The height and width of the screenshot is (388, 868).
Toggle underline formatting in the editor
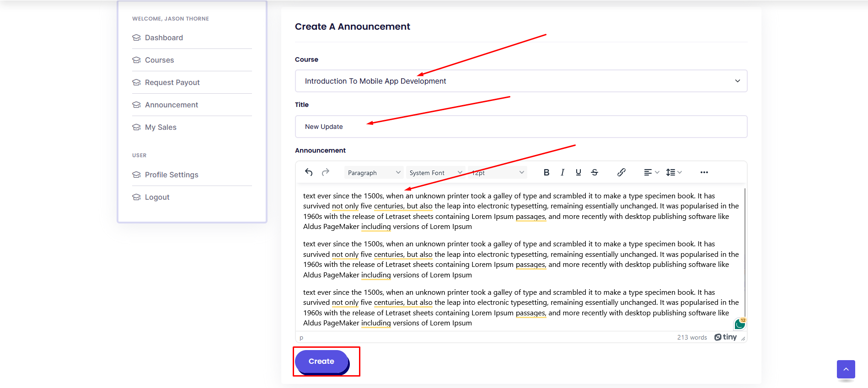(579, 172)
